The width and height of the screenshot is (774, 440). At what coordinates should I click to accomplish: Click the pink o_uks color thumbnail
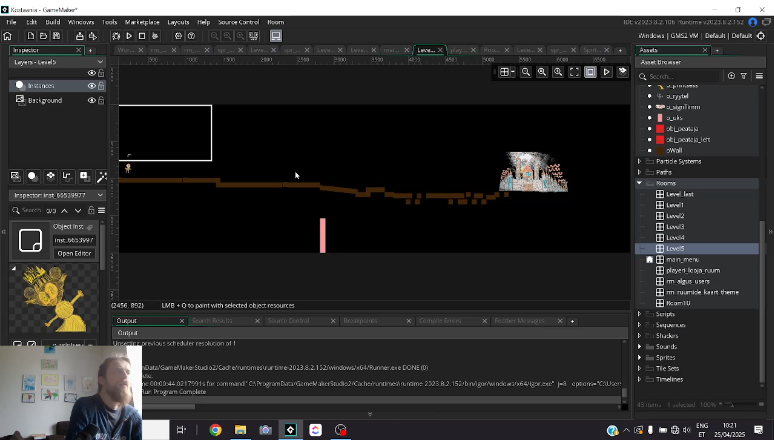click(660, 118)
